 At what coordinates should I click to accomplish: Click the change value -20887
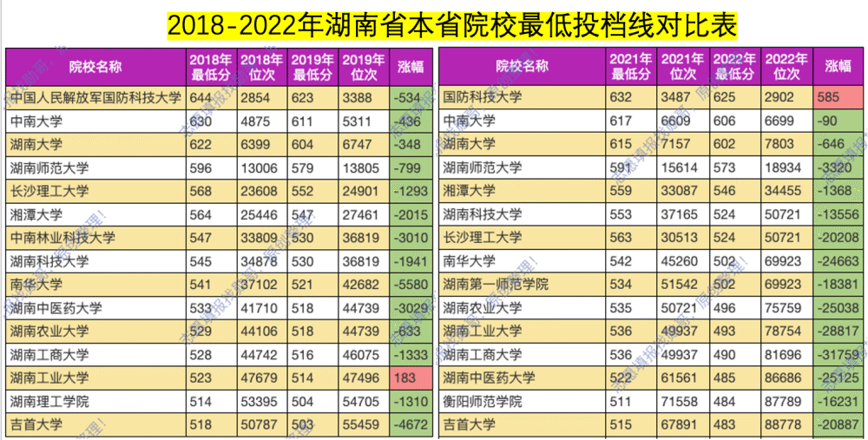pos(838,424)
